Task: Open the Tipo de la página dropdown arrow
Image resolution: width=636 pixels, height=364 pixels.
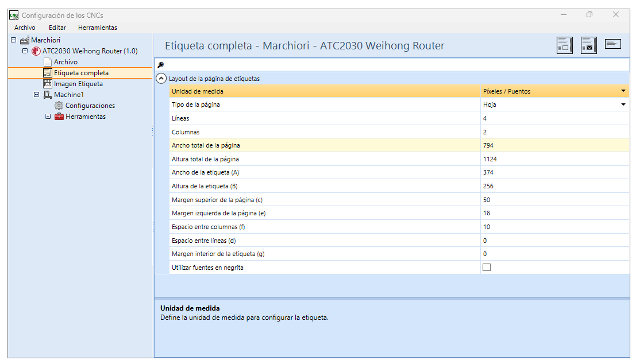Action: 623,104
